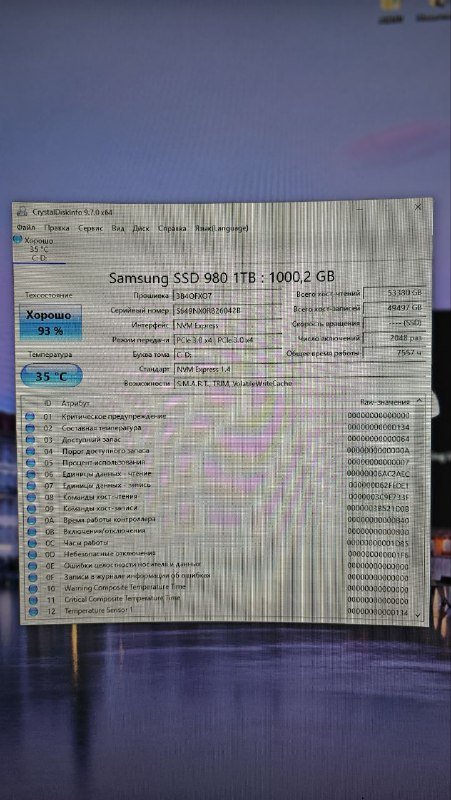The height and width of the screenshot is (800, 451).
Task: Select row text Часы работы
Action: click(x=86, y=543)
